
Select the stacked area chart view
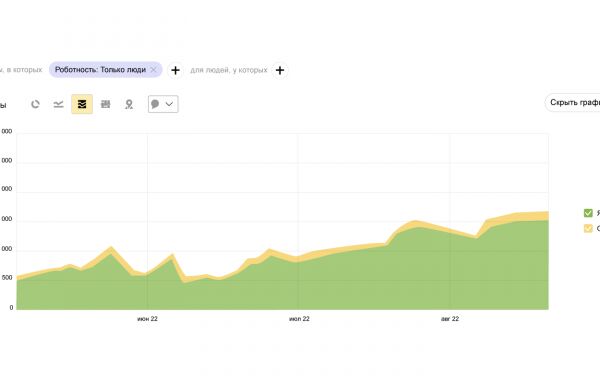(x=82, y=104)
